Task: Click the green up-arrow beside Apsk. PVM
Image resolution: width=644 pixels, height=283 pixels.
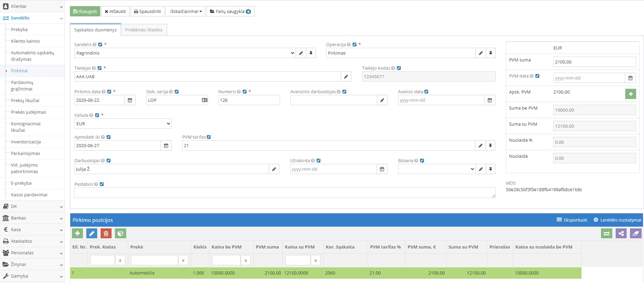Action: coord(630,94)
